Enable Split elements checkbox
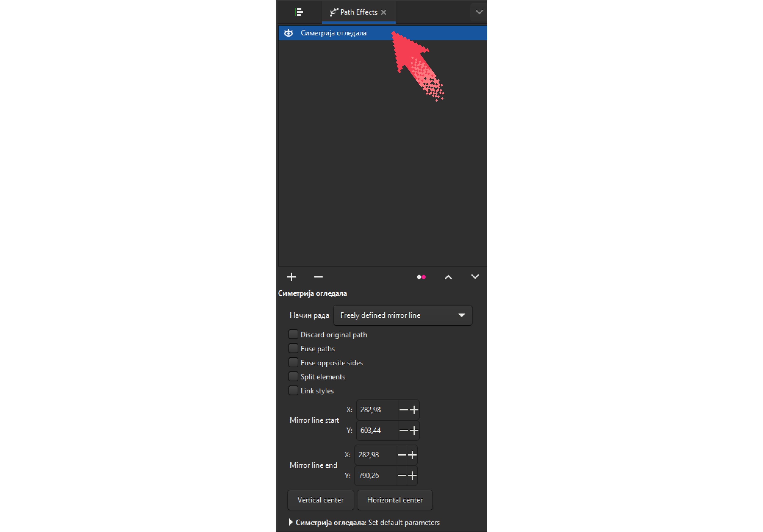This screenshot has width=763, height=532. click(293, 376)
